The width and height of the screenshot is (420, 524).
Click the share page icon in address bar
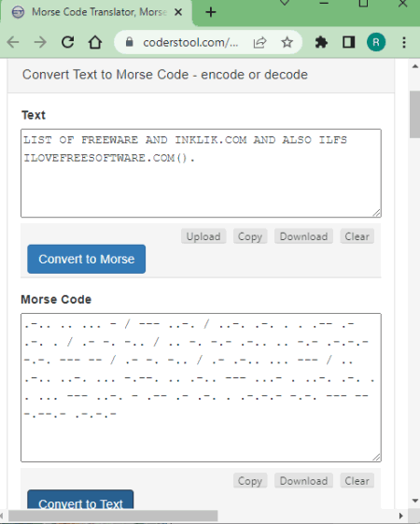[259, 42]
